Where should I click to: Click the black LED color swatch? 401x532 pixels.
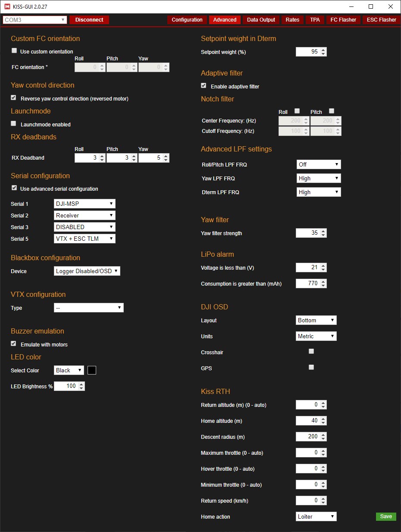tap(92, 370)
